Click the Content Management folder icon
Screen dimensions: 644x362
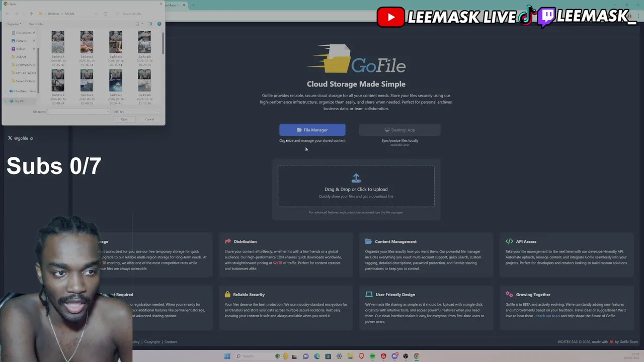(368, 241)
